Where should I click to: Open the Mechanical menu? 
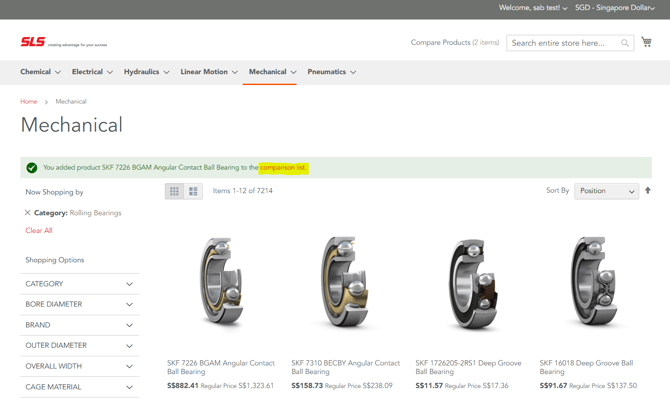(272, 72)
